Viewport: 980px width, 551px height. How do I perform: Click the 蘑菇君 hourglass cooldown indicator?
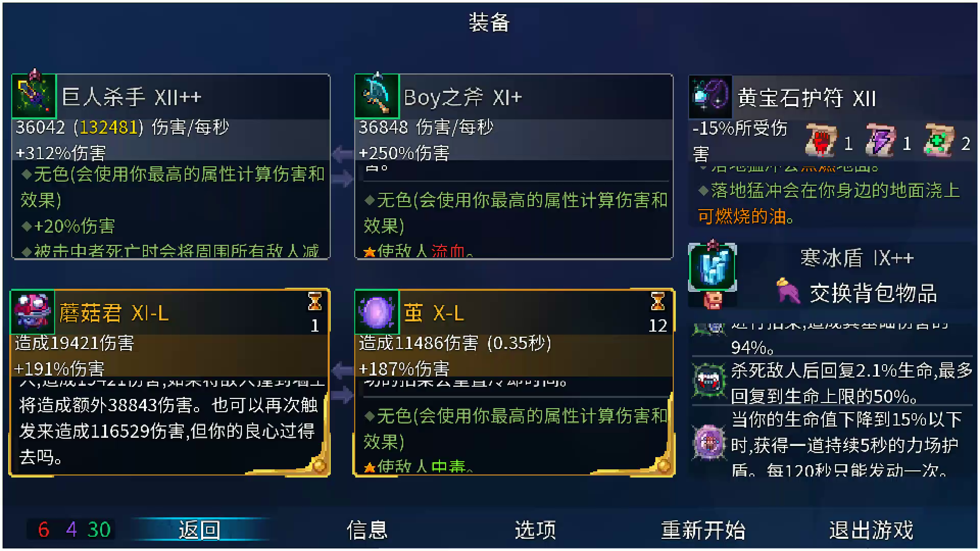[x=315, y=302]
